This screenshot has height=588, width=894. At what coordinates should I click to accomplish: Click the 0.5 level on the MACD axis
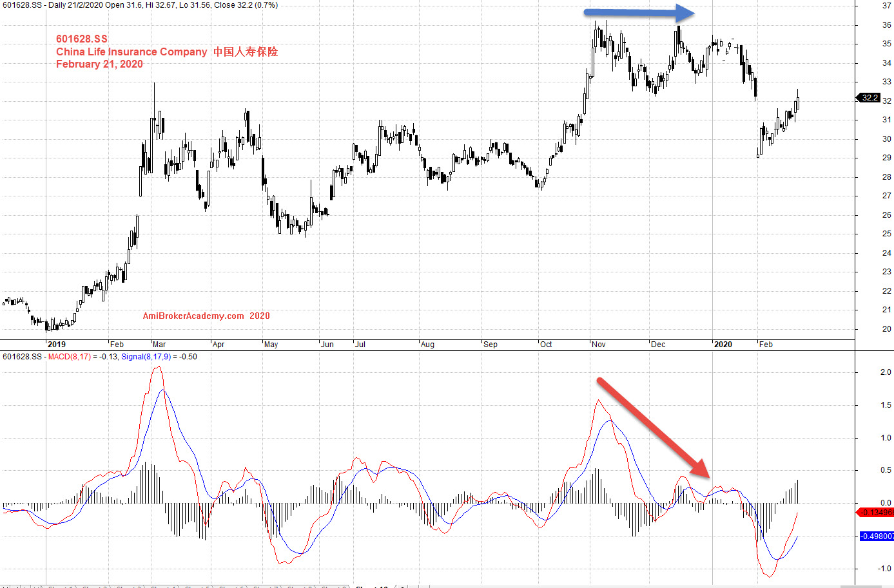tap(886, 470)
